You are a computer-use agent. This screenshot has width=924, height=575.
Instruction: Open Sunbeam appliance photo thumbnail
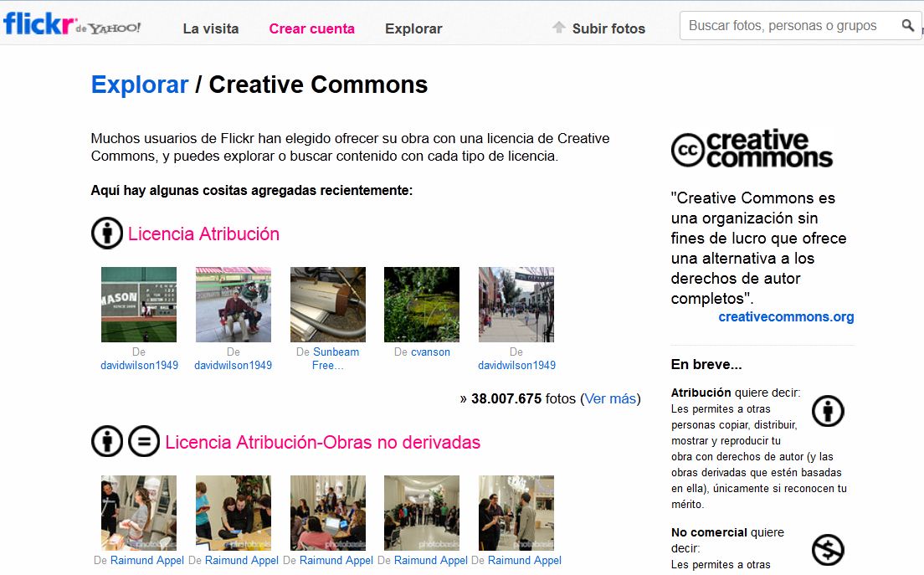328,305
